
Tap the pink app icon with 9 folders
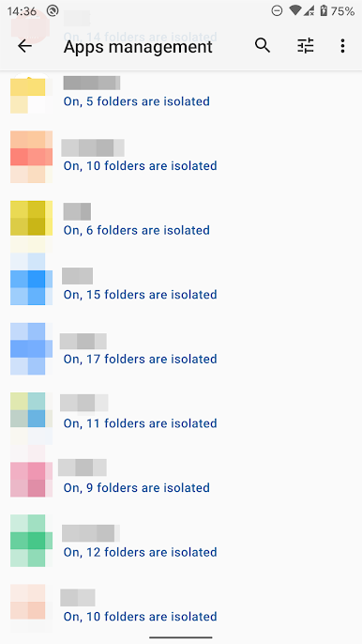(31, 479)
